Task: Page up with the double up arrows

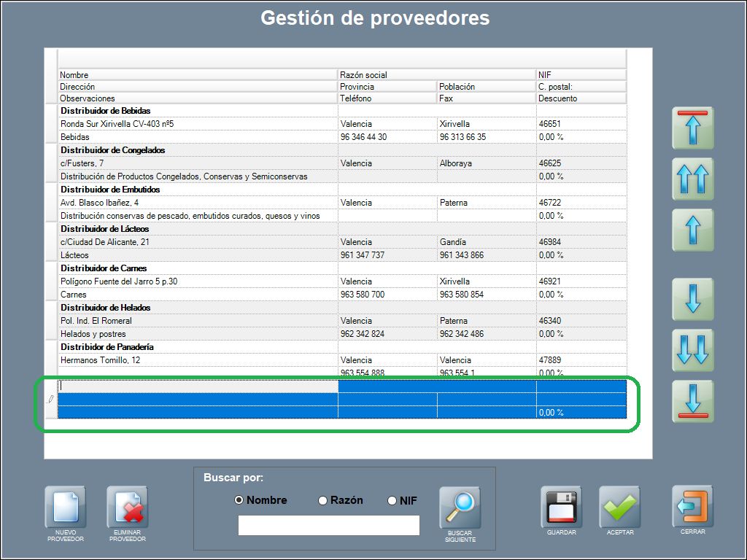Action: click(x=692, y=179)
